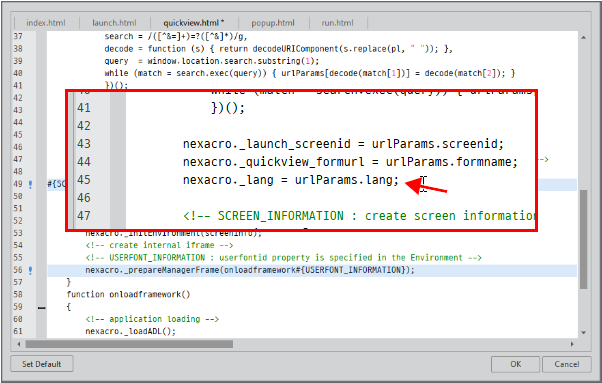
Task: Click the horizontal scrollbar right arrow
Action: click(572, 344)
